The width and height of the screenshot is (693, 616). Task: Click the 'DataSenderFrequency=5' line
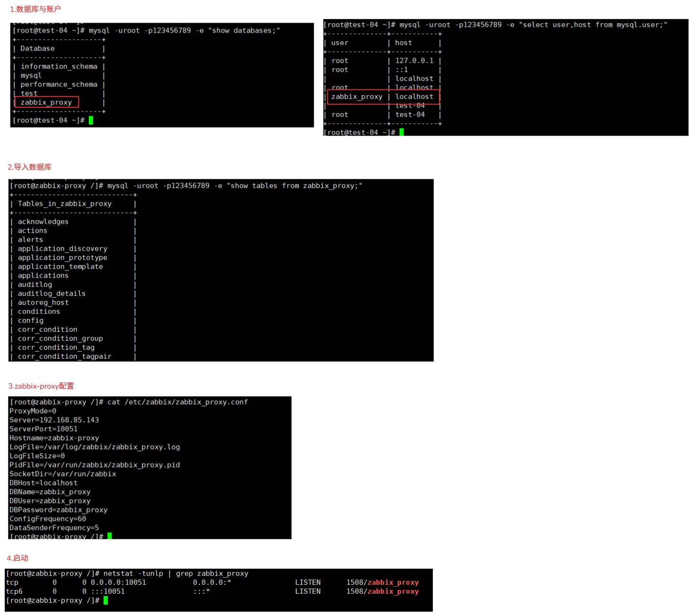coord(54,528)
